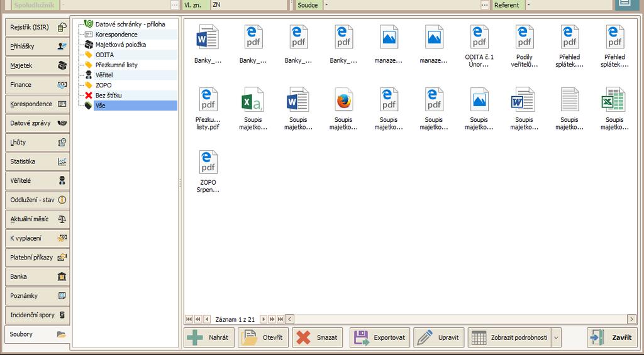644x355 pixels.
Task: Click the ellipsis button next to Spoludlužník field
Action: 175,5
